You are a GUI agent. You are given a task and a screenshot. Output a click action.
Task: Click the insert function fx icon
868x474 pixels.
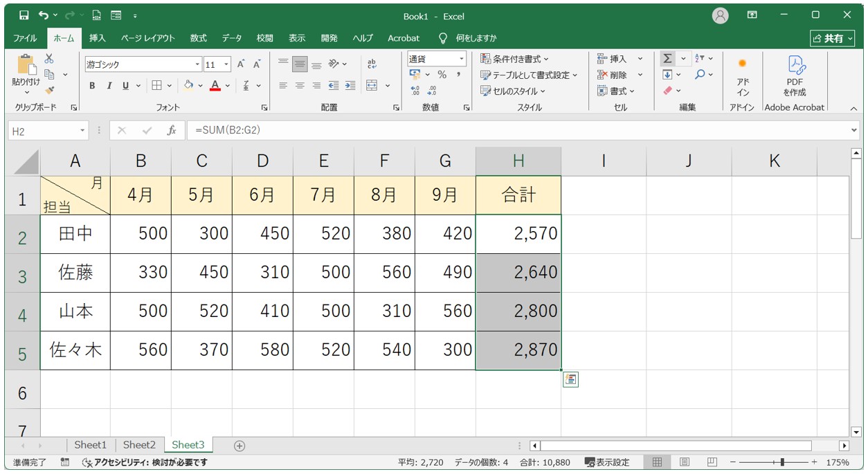coord(172,130)
